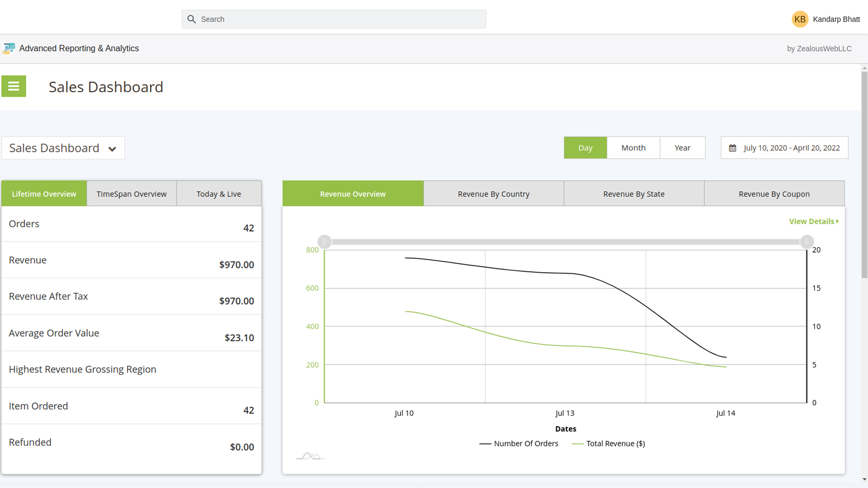Screen dimensions: 868x488
Task: Click the Advanced Reporting & Analytics app icon
Action: (x=9, y=48)
